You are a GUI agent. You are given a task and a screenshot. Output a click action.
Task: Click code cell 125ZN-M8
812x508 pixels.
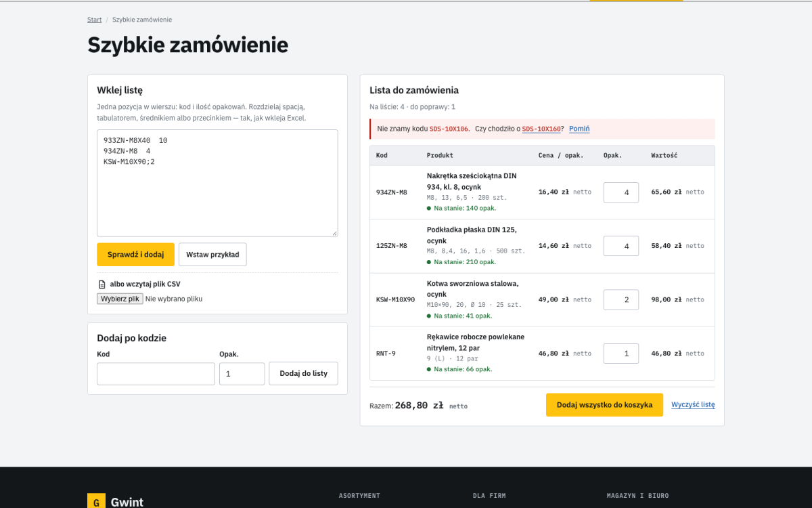tap(392, 246)
